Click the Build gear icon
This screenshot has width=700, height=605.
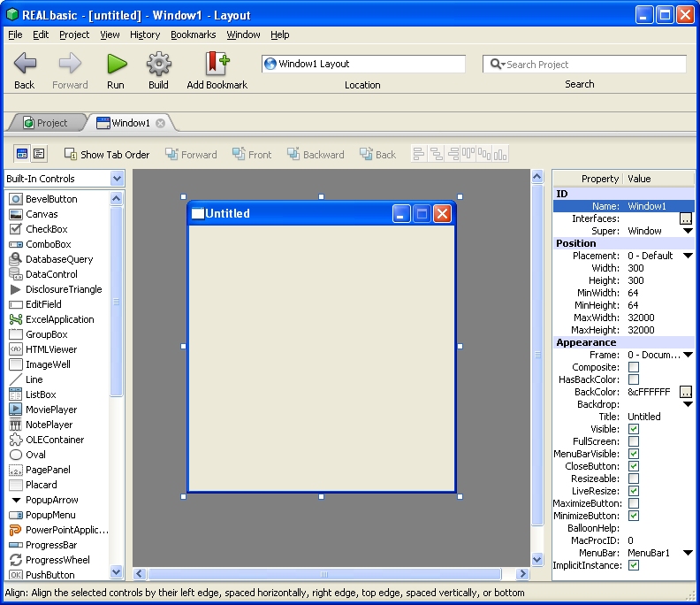159,64
